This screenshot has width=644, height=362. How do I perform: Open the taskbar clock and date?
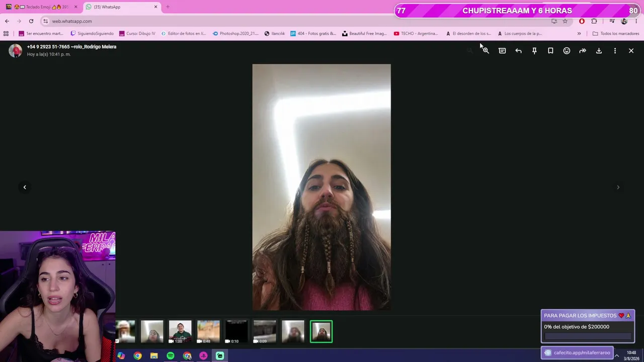(x=631, y=356)
